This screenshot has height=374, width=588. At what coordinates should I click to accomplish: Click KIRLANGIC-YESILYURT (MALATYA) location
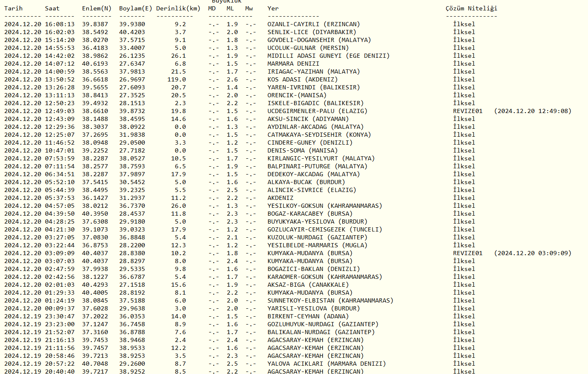tap(321, 158)
